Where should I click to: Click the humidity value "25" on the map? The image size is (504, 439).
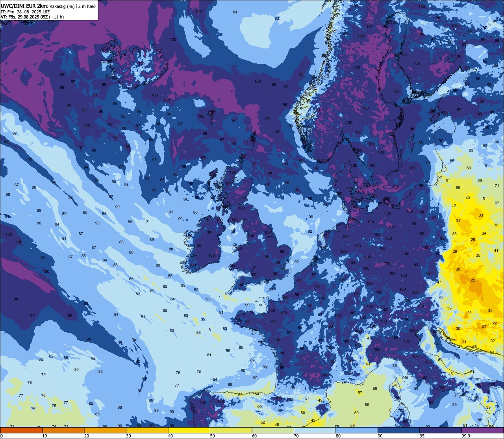tap(473, 280)
